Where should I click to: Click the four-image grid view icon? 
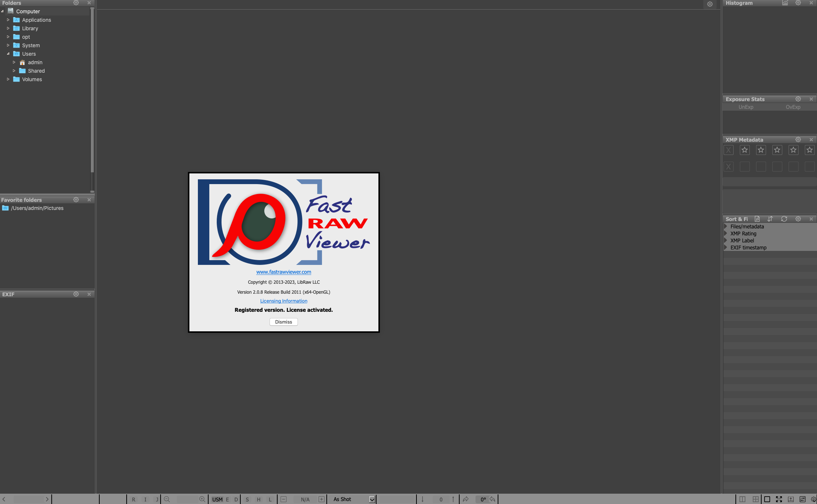click(756, 499)
